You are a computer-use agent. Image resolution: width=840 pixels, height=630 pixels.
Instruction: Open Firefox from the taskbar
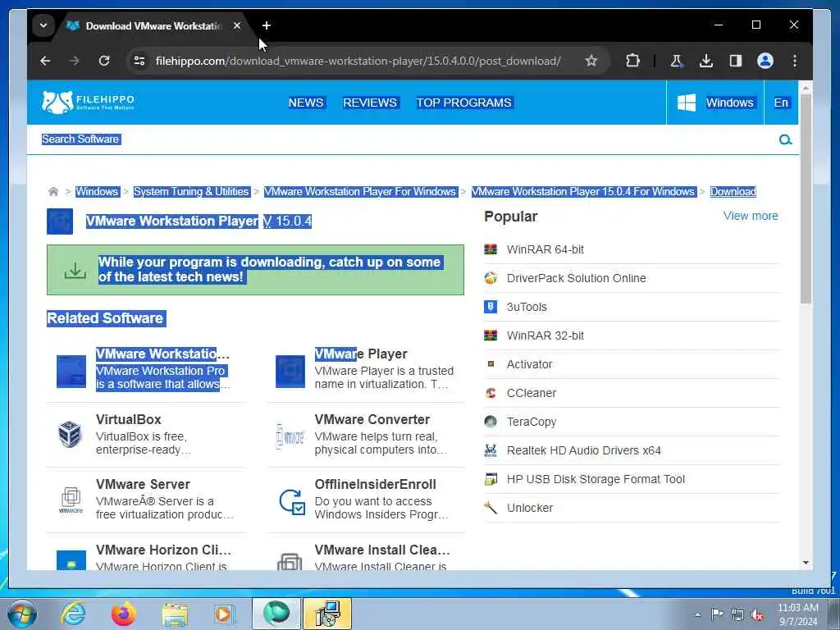point(123,614)
